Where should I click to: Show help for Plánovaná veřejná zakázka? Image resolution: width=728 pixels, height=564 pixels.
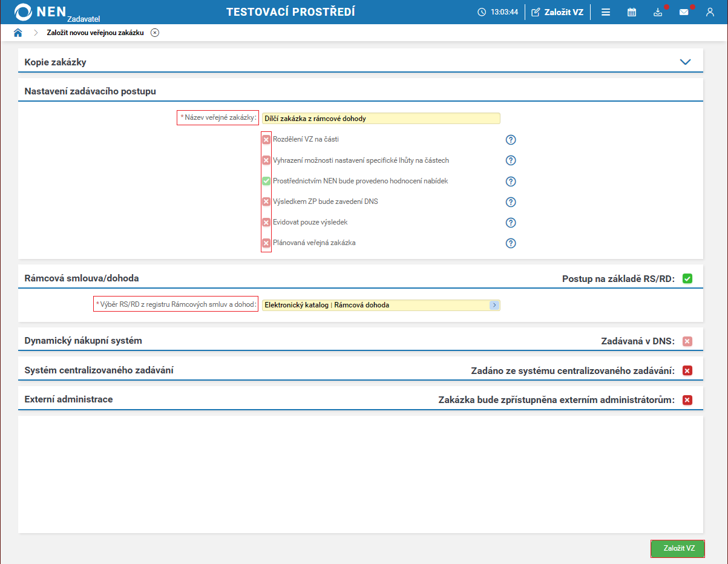(511, 243)
